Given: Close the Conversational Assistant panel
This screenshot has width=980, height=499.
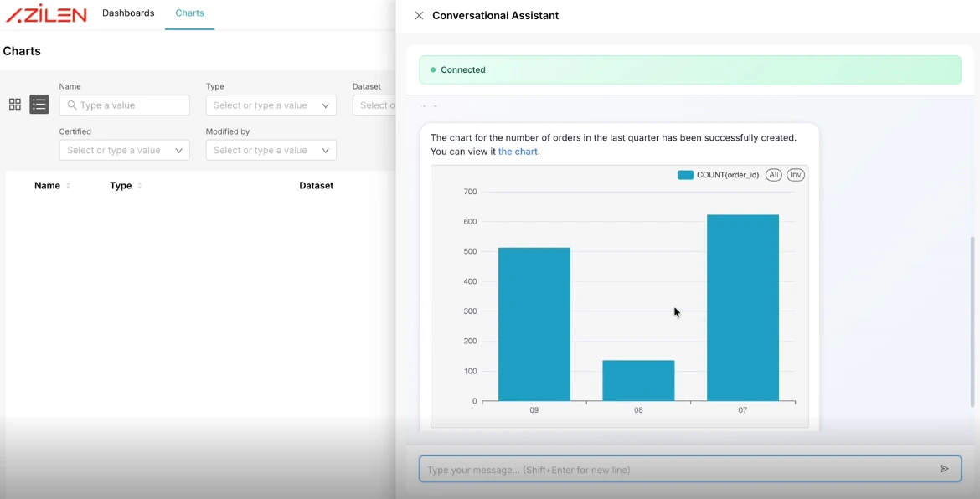Looking at the screenshot, I should pos(418,15).
